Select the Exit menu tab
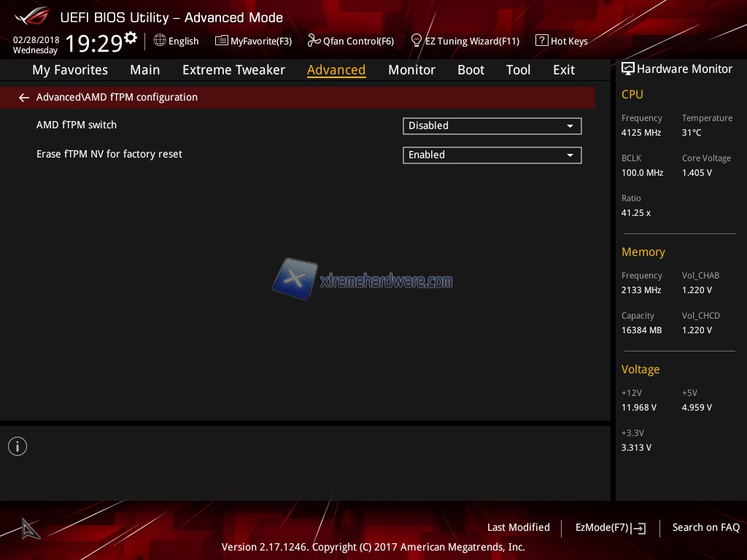747x560 pixels. pos(564,70)
